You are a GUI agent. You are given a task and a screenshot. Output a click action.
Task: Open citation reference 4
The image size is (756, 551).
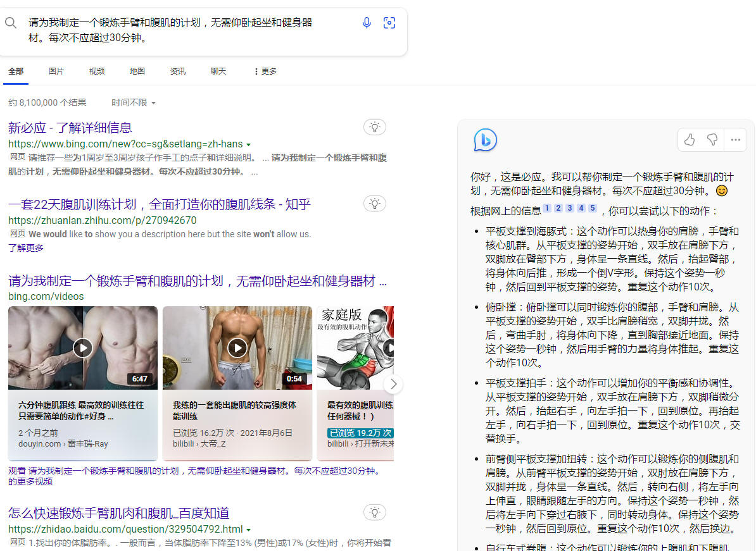coord(581,208)
